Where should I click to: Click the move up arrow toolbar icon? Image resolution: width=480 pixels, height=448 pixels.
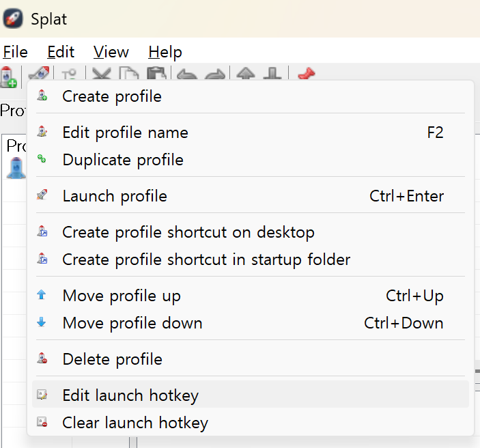tap(246, 74)
